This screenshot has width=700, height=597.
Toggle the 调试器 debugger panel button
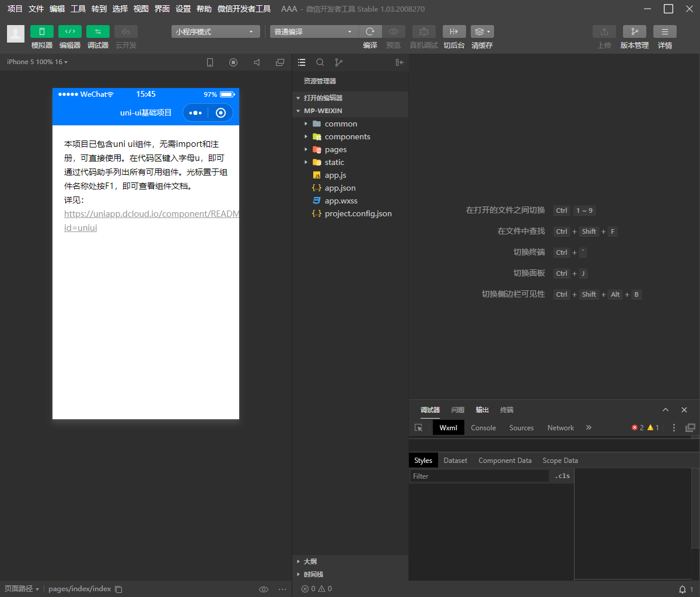[98, 31]
